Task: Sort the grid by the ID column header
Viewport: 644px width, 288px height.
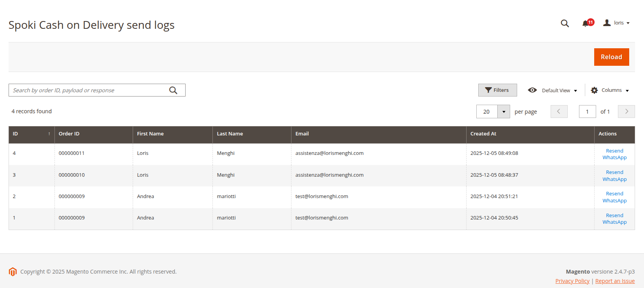Action: pos(31,134)
